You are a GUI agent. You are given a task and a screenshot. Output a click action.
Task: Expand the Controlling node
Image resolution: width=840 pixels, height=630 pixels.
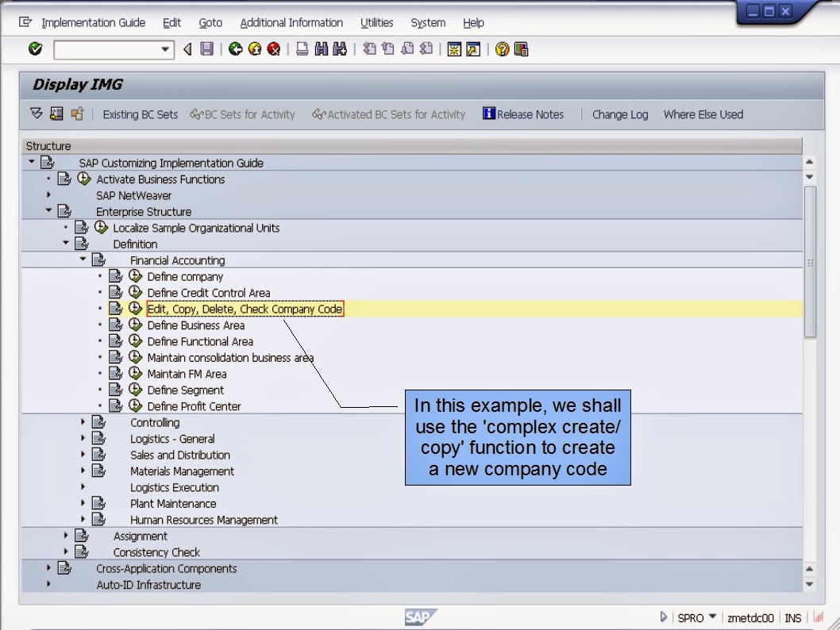(83, 422)
